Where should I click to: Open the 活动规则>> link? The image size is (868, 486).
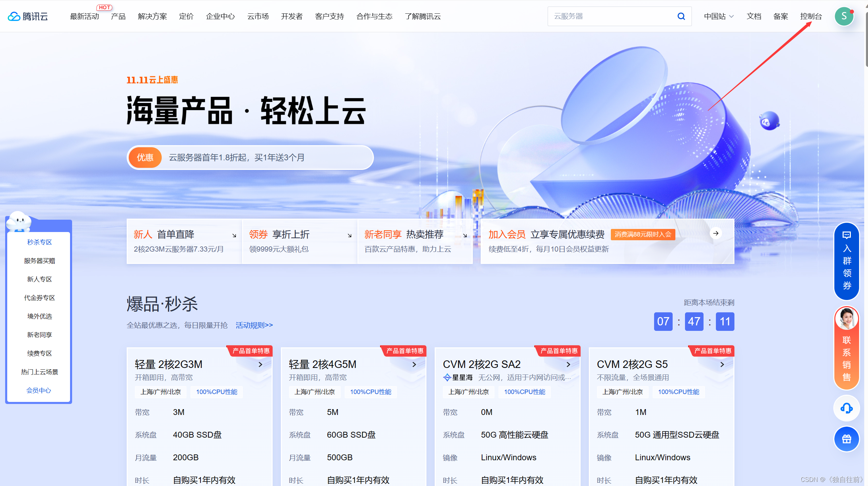(254, 325)
